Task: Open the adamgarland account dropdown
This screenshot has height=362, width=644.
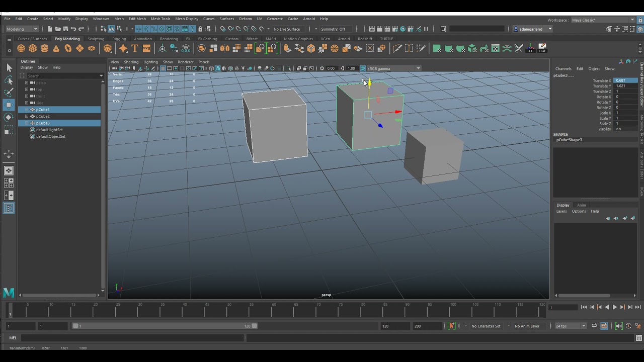Action: pos(533,29)
